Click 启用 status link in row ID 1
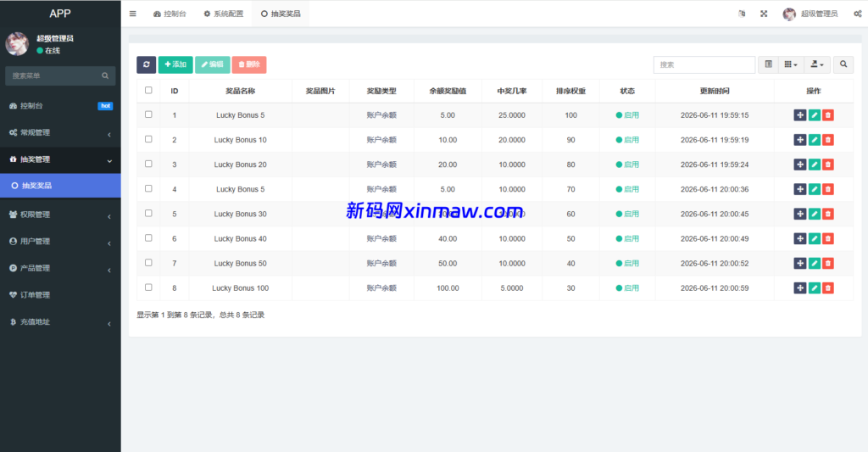Viewport: 868px width, 452px height. coord(627,115)
